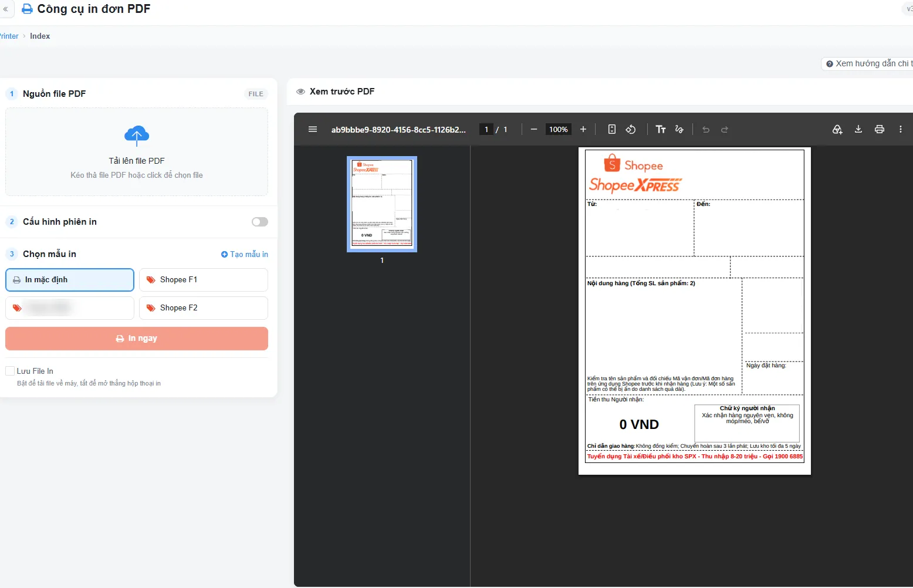
Task: Click the In ngay print button
Action: tap(137, 339)
